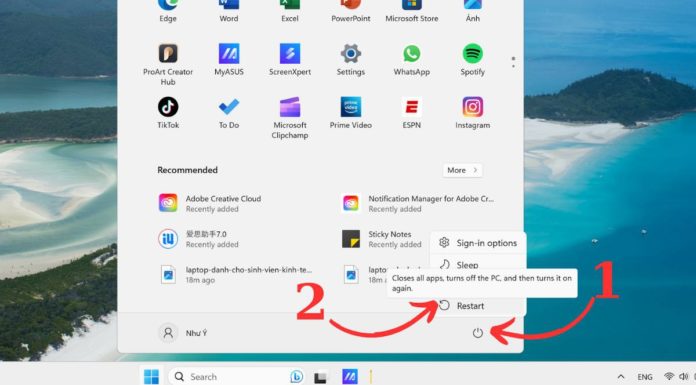Expand More recommended items
Image resolution: width=696 pixels, height=385 pixels.
point(462,170)
